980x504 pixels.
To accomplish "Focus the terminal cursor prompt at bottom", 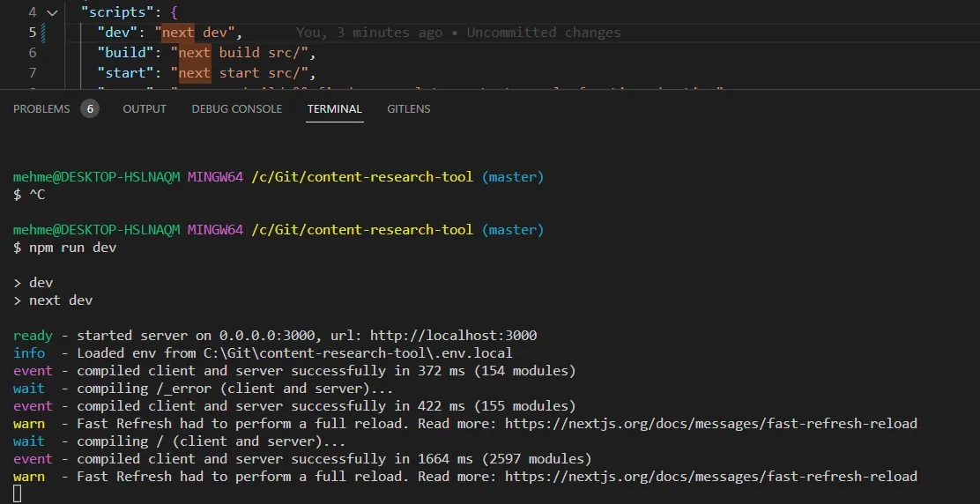I will tap(18, 494).
